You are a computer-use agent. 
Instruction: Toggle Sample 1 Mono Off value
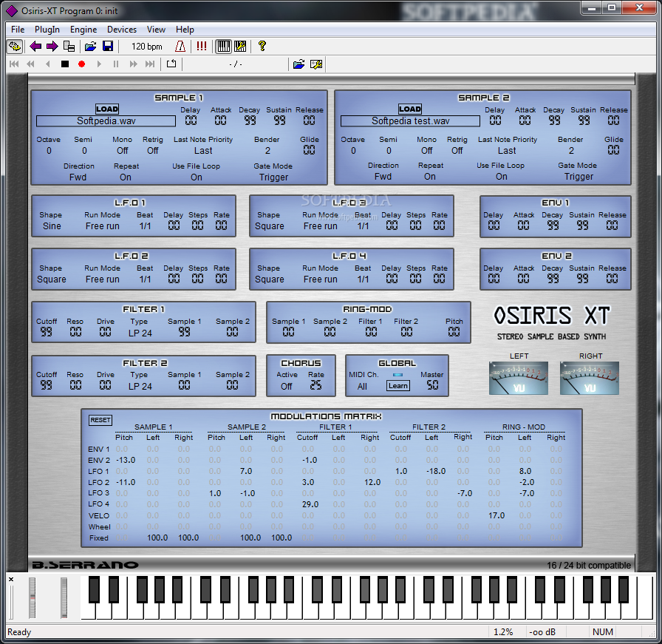tap(123, 151)
